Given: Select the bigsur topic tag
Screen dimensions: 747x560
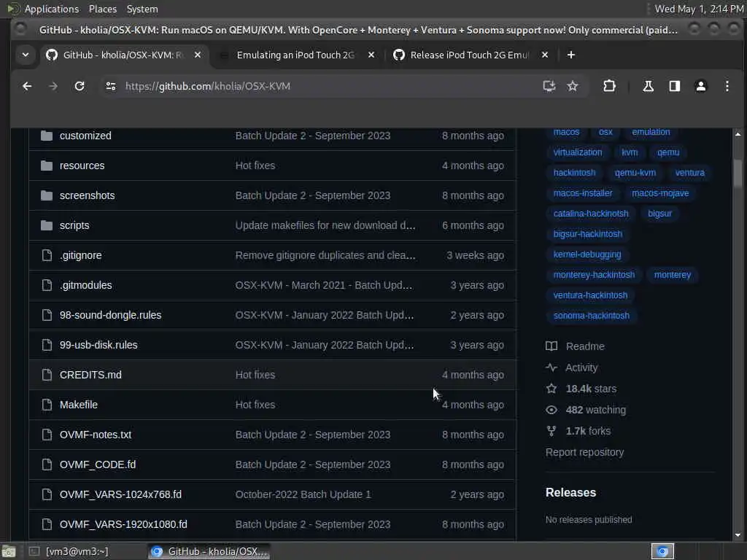Looking at the screenshot, I should pyautogui.click(x=659, y=214).
